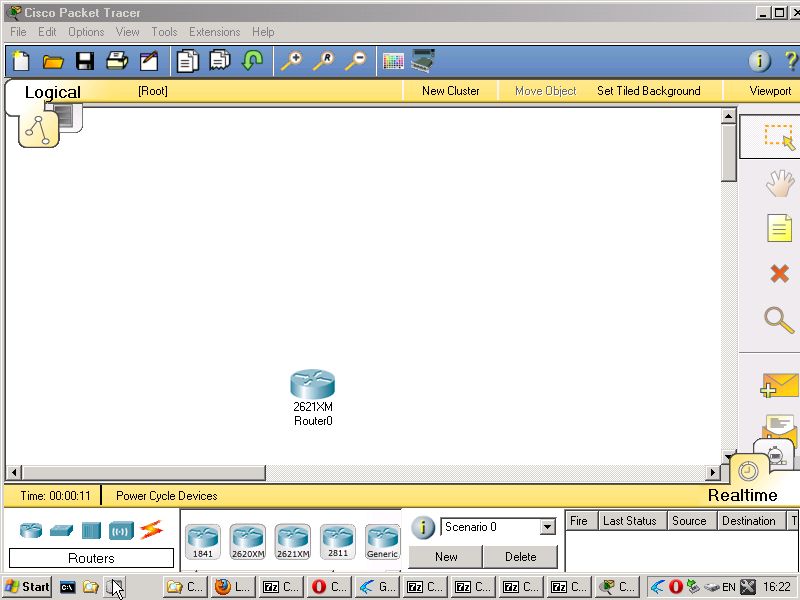Screen dimensions: 800x600
Task: Select the Wireless Devices category icon
Action: click(x=121, y=531)
